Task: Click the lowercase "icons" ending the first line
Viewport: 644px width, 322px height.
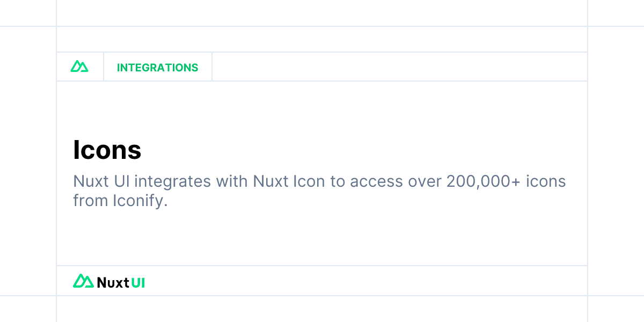Action: coord(546,181)
